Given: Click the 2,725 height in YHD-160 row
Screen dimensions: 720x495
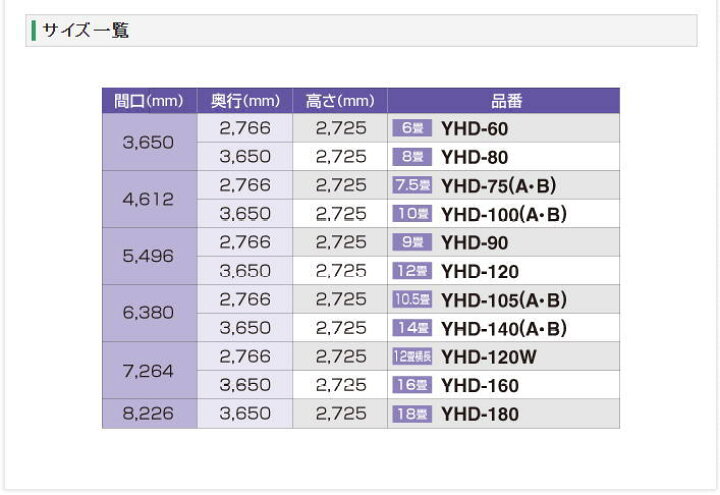Looking at the screenshot, I should pyautogui.click(x=341, y=385).
